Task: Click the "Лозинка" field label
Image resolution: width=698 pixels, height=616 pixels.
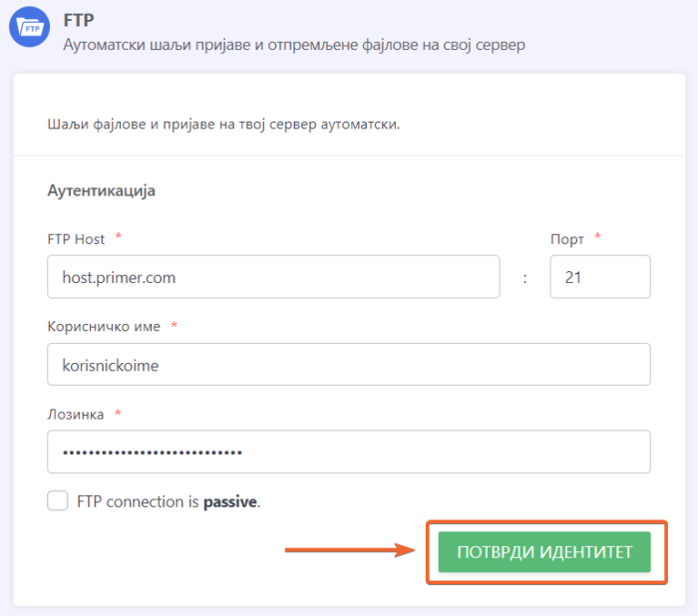Action: click(76, 414)
